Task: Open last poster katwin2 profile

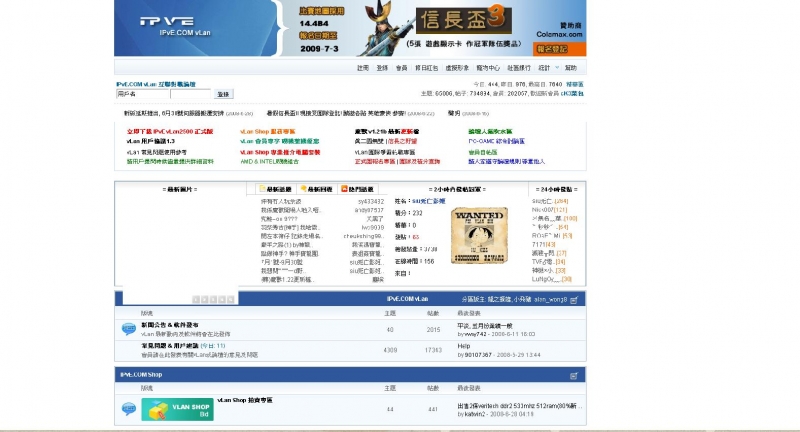Action: (x=476, y=415)
